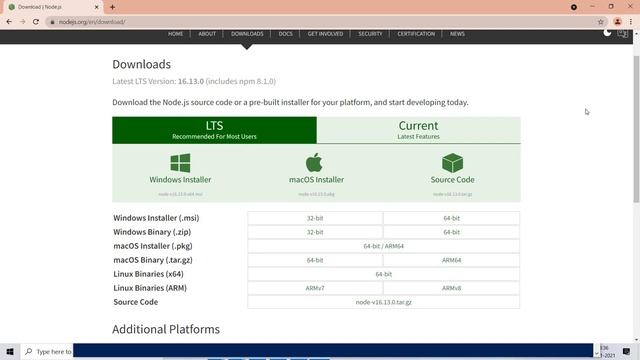This screenshot has width=640, height=360.
Task: Click the Windows Installer logo icon
Action: [x=180, y=163]
